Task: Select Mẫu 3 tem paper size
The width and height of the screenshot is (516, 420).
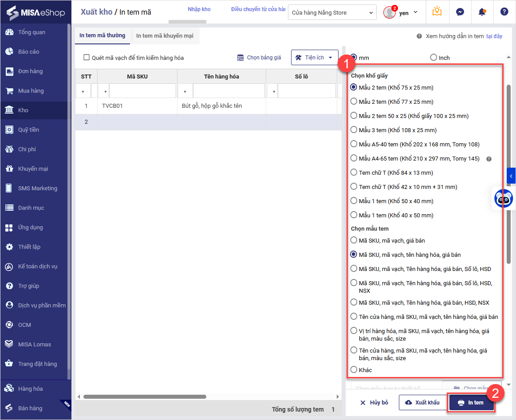Action: coord(354,130)
